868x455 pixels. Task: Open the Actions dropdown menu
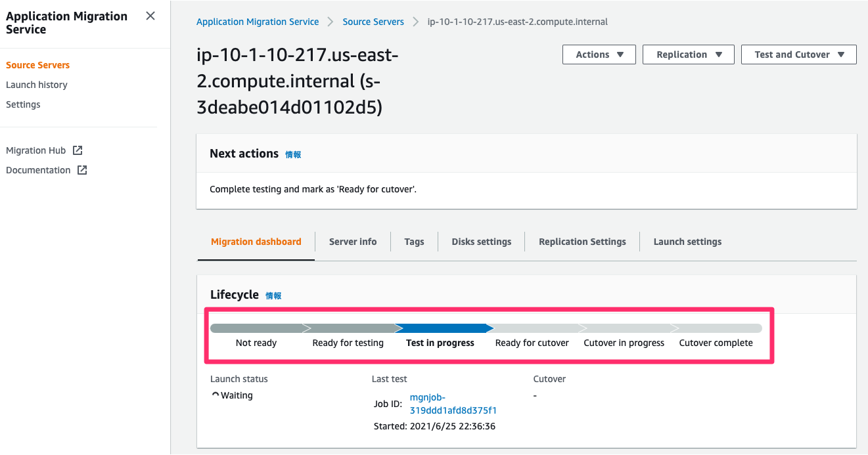599,54
